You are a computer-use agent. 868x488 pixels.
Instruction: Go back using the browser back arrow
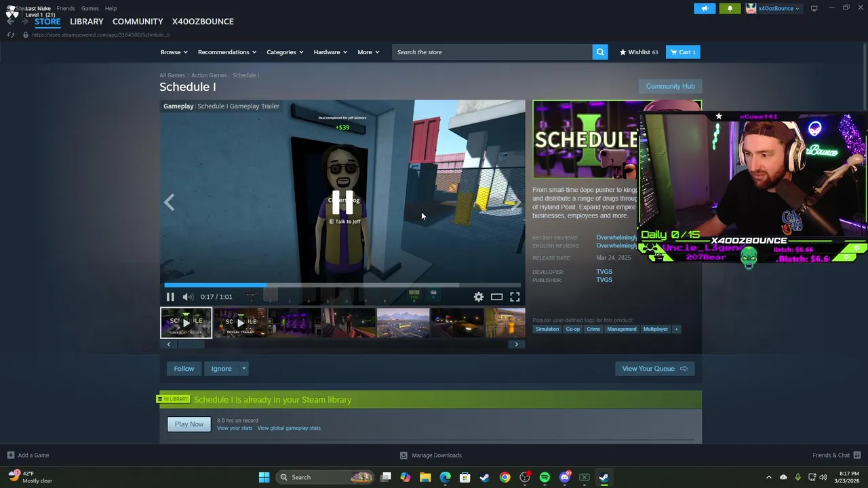(10, 22)
